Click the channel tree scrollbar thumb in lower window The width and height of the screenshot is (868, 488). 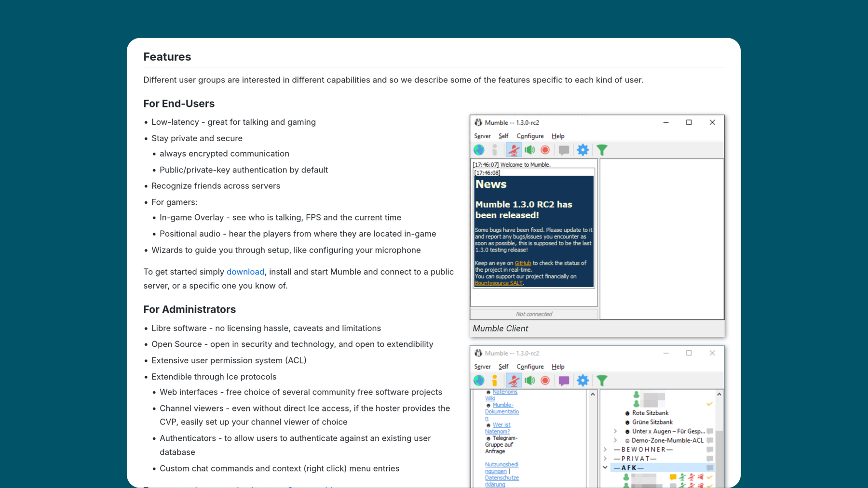pos(719,459)
